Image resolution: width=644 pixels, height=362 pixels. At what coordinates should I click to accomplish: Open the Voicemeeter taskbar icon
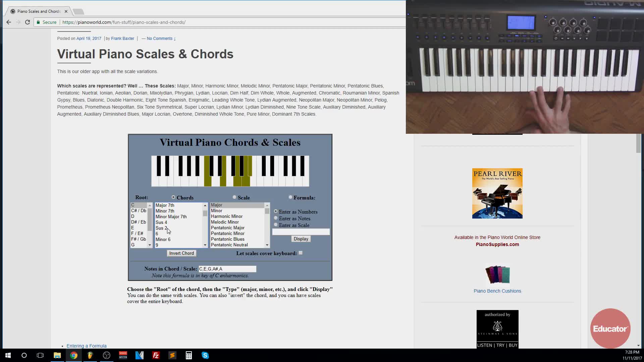123,355
